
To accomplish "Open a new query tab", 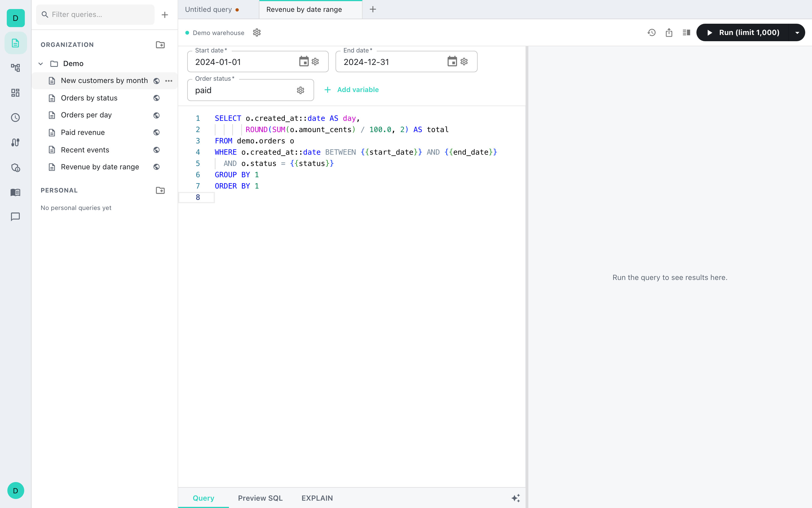I will pyautogui.click(x=373, y=9).
